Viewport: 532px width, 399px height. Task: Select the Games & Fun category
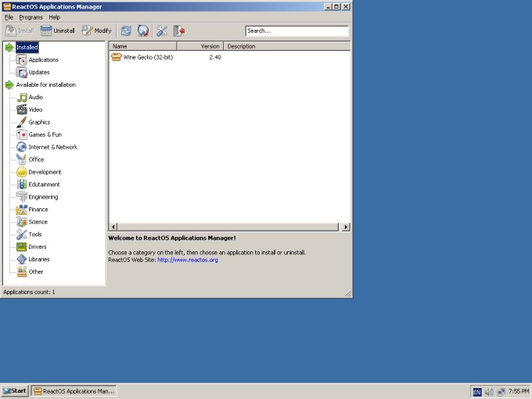[45, 135]
